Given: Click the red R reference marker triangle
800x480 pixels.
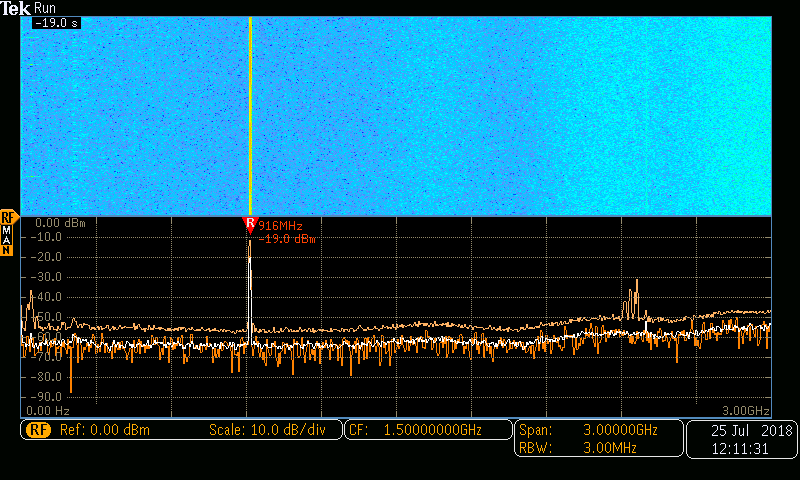Looking at the screenshot, I should (x=250, y=224).
